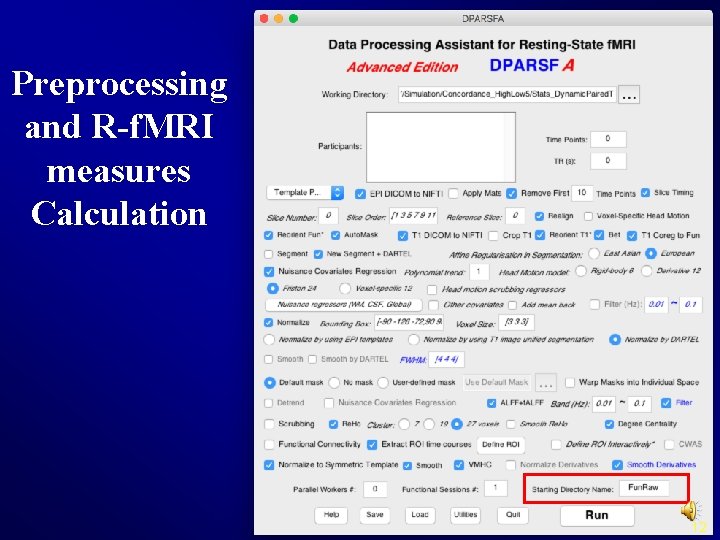
Task: Toggle the Slice Timing checkbox
Action: pyautogui.click(x=645, y=193)
